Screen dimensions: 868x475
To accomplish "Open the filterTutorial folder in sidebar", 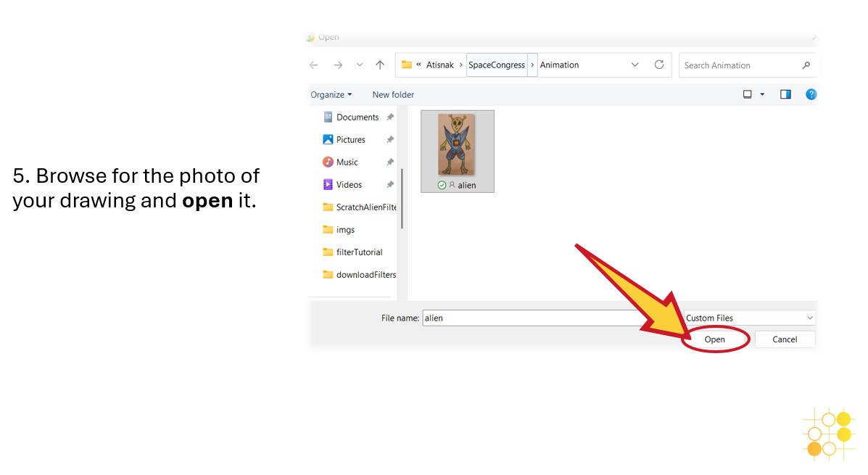I will coord(359,252).
